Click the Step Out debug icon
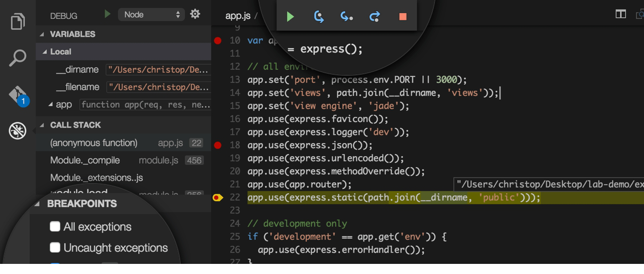 tap(375, 17)
